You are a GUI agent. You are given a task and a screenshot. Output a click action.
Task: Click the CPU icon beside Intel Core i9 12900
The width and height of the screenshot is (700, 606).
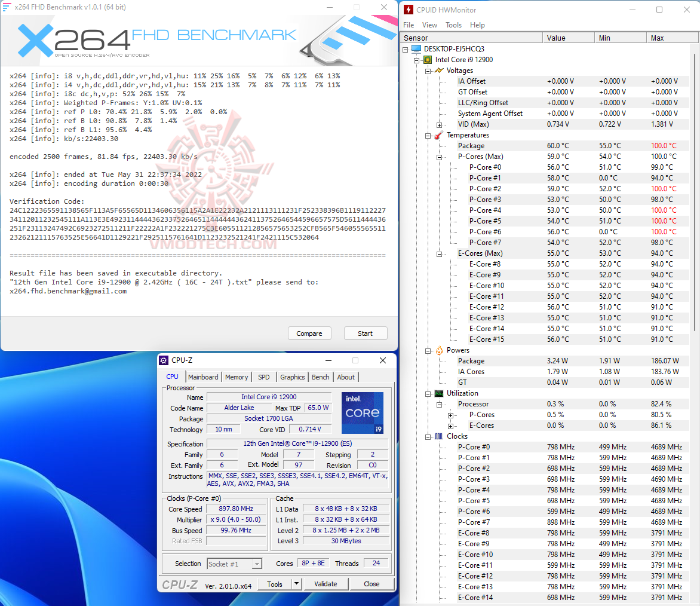pos(428,59)
